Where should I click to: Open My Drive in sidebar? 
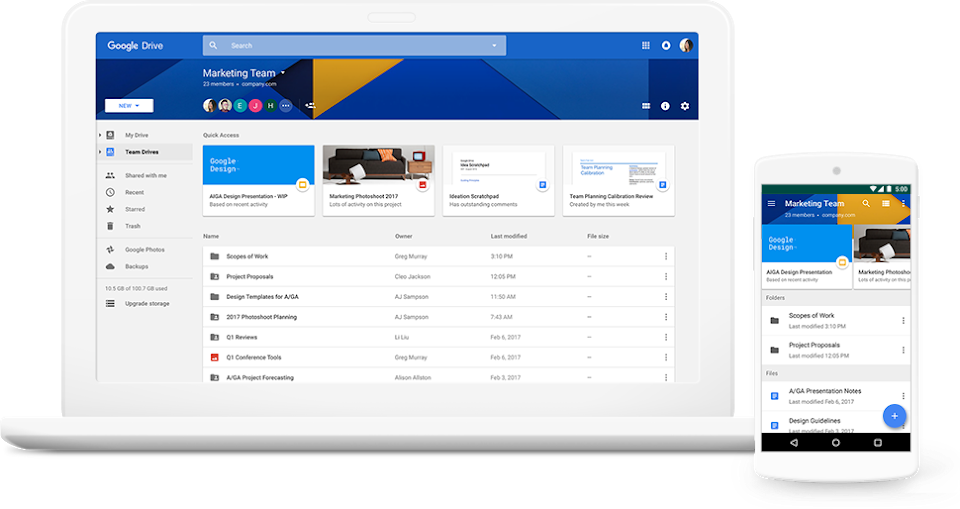click(x=137, y=135)
